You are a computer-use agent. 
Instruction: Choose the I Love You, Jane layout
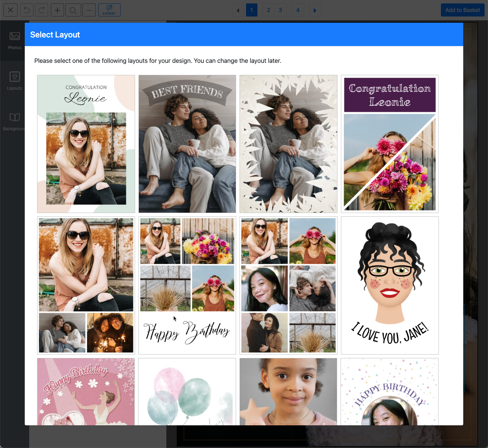pyautogui.click(x=390, y=285)
